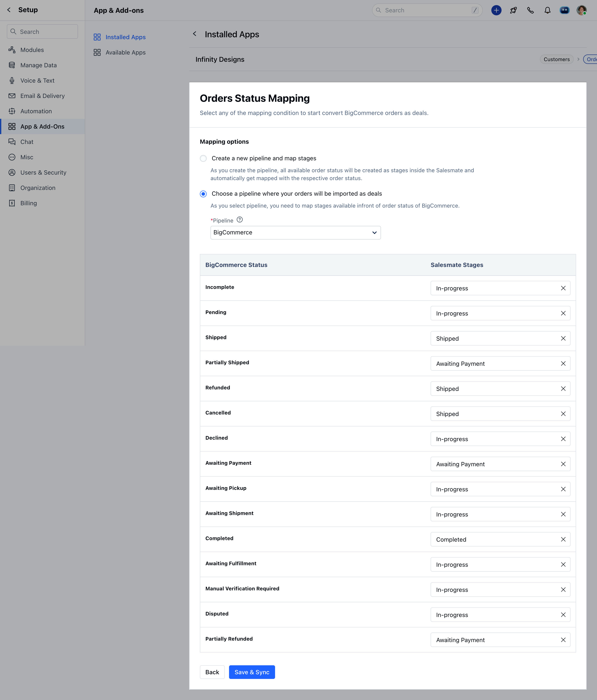This screenshot has width=597, height=700.
Task: Go to Installed Apps list
Action: point(120,37)
